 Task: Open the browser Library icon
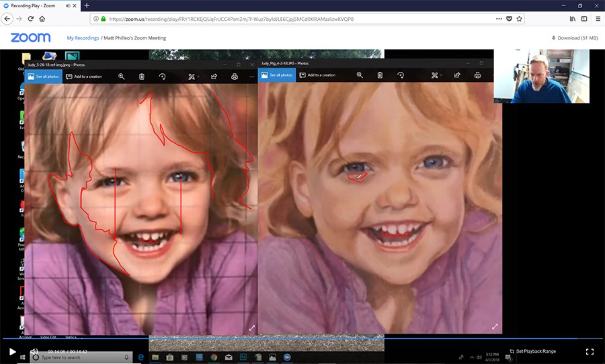pos(573,19)
